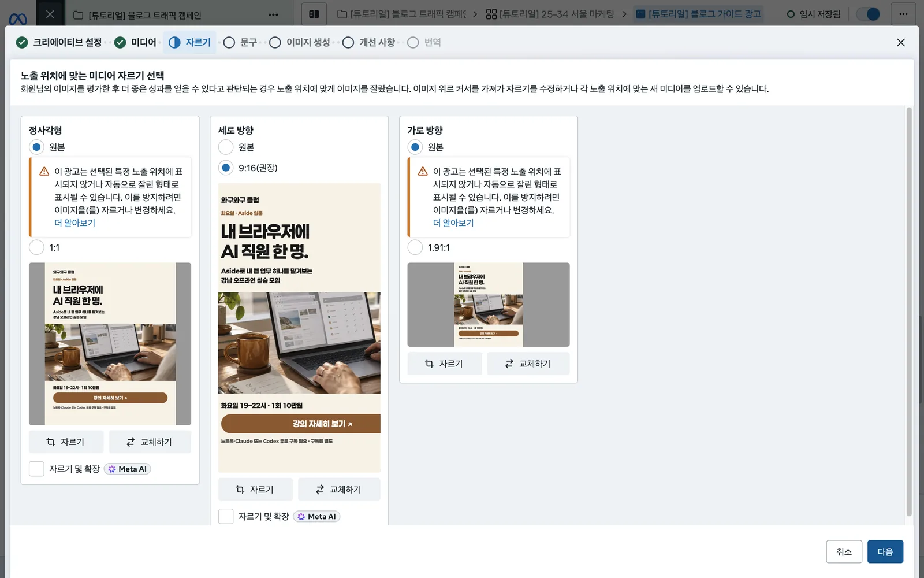Open the top-right more options button
Screen dimensions: 924x578
point(903,14)
